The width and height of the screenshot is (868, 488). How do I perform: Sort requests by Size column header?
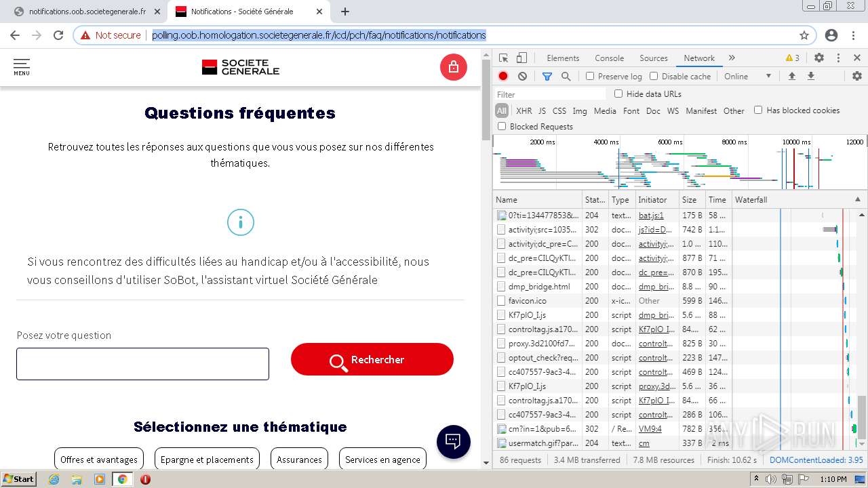692,199
